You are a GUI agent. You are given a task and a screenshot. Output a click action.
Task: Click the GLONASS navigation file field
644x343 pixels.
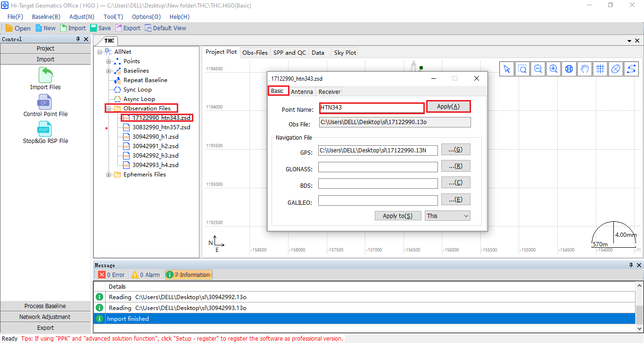378,167
